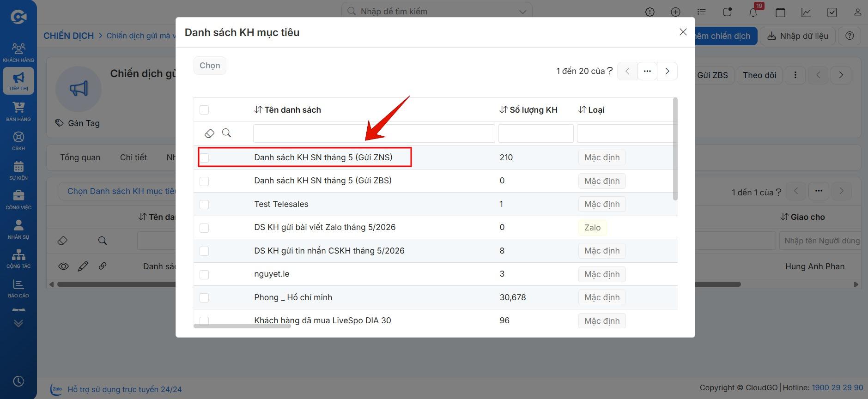Open the CSKH support module
The height and width of the screenshot is (399, 868).
[18, 141]
